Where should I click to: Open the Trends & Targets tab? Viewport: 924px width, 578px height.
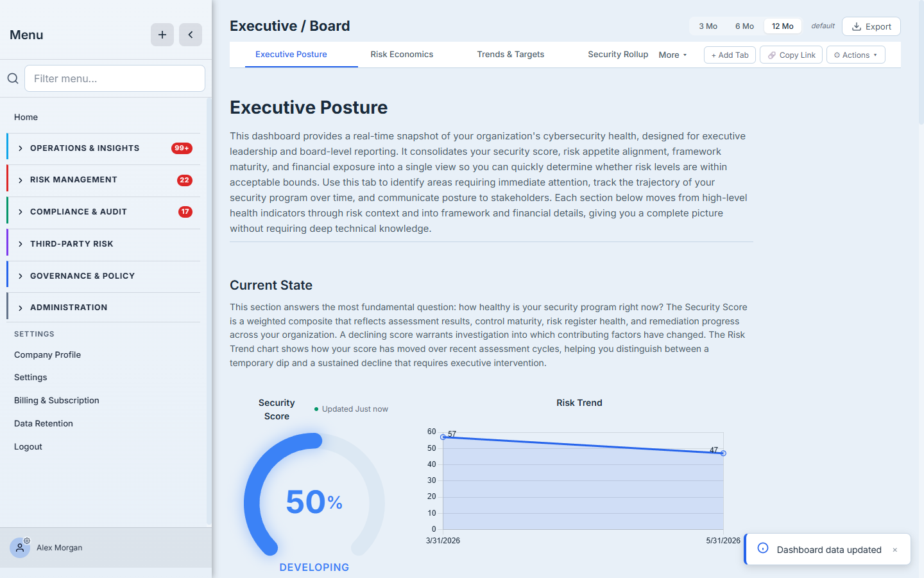pyautogui.click(x=511, y=55)
